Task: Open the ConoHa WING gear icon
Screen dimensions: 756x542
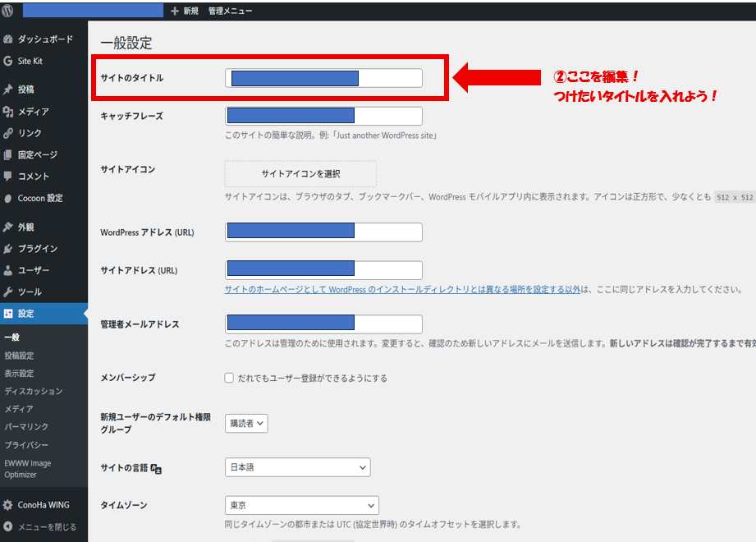Action: pos(8,505)
